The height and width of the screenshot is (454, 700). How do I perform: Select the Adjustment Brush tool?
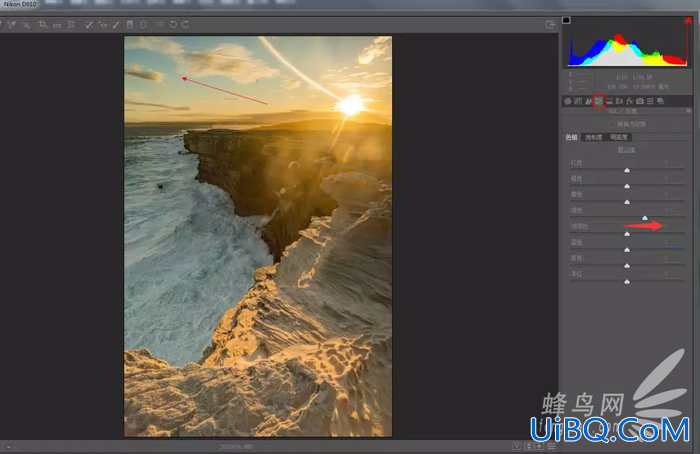[x=116, y=25]
